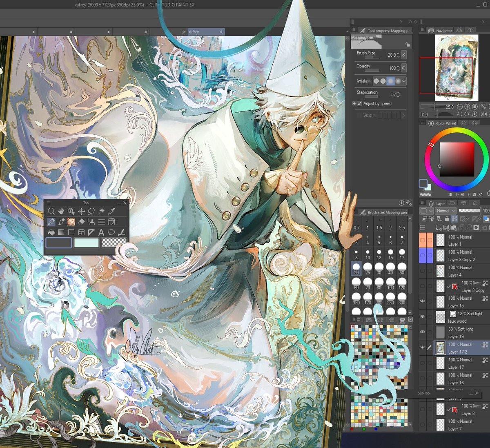Hide Layer 19 with eye icon

click(422, 332)
